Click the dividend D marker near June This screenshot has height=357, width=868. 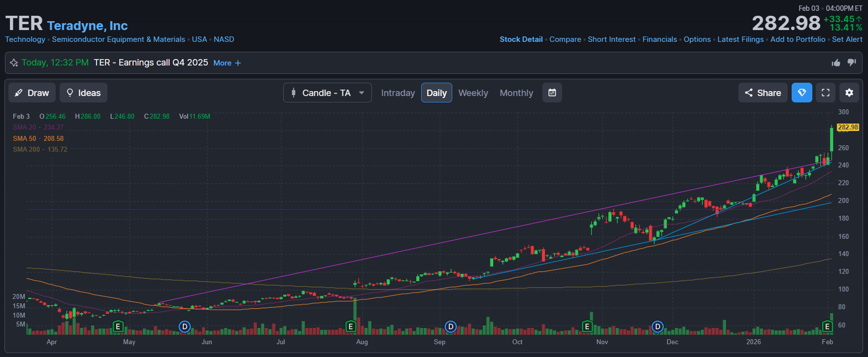(x=185, y=326)
